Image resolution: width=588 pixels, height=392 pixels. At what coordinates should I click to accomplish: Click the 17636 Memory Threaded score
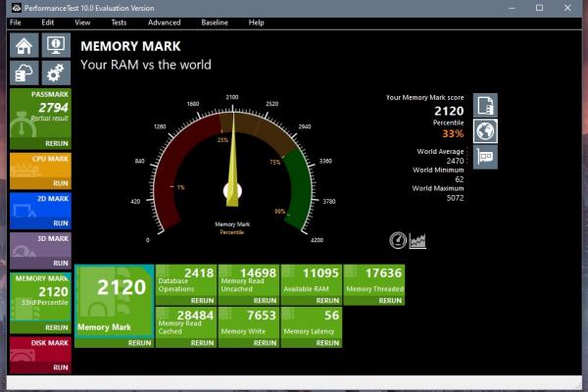[x=383, y=272]
